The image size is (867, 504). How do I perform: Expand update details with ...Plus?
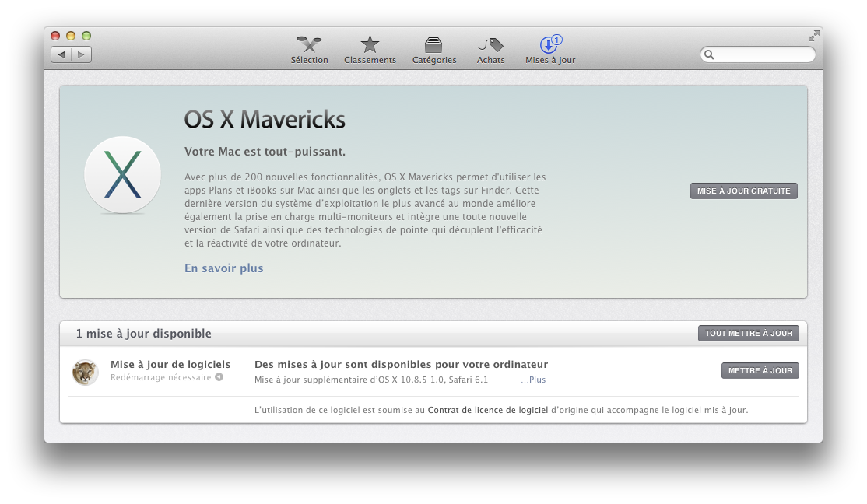coord(533,380)
